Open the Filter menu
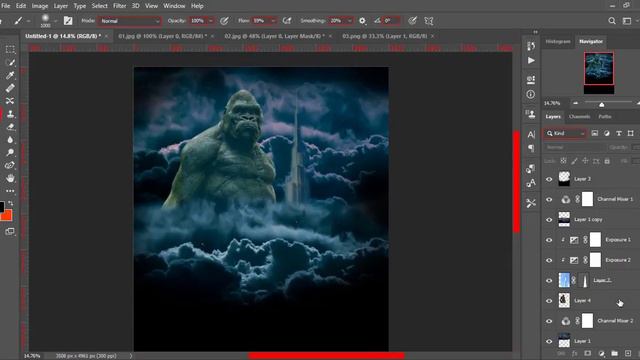The image size is (640, 360). tap(119, 6)
